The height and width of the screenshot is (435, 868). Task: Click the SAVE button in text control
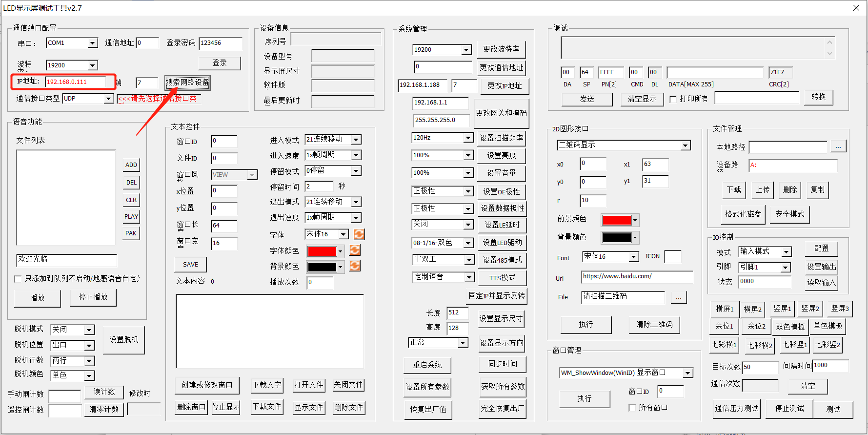point(190,264)
